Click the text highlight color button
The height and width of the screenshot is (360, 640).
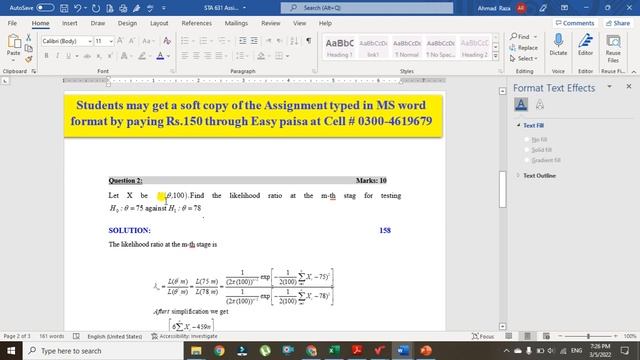pos(142,56)
